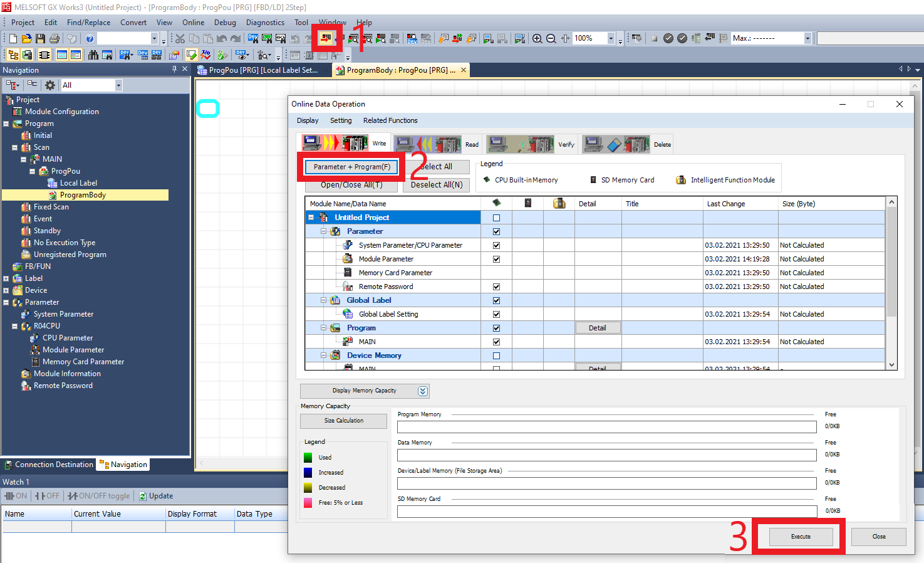
Task: Expand the Display Memory Capacity section
Action: [365, 391]
